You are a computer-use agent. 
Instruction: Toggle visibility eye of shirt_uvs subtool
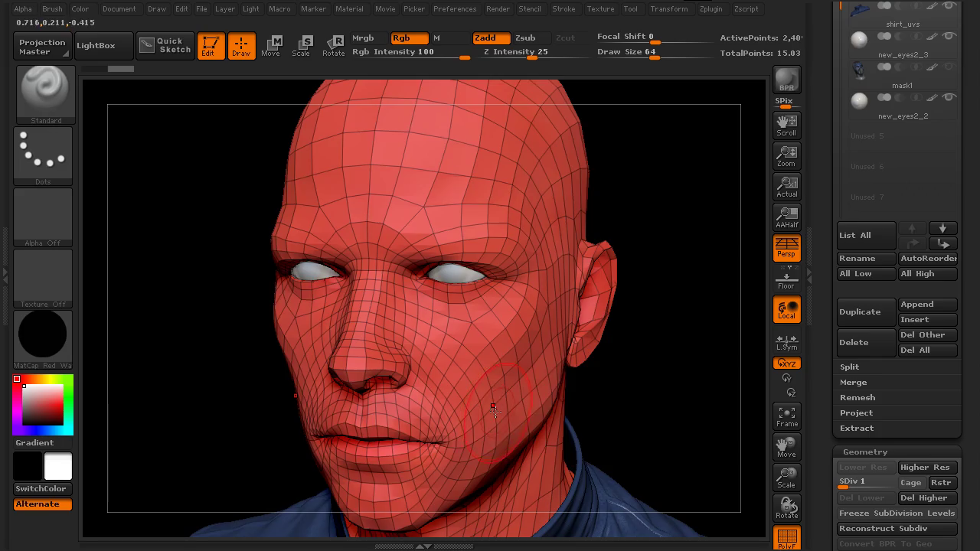coord(949,6)
